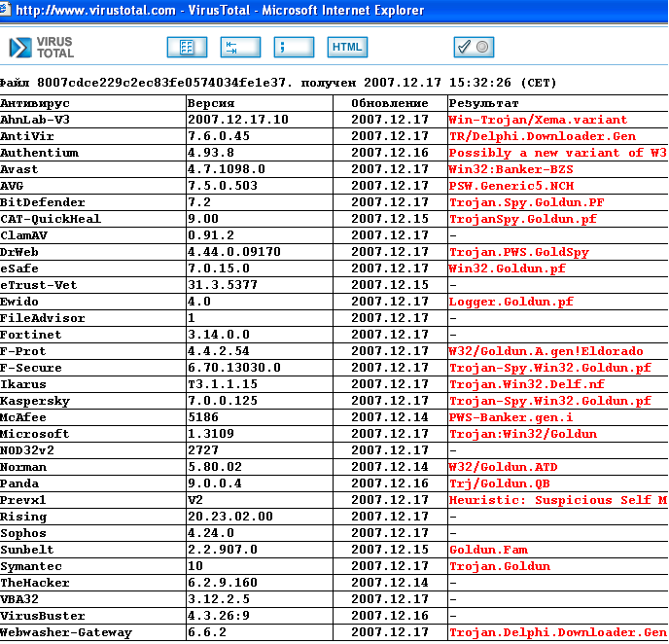Click the file hash 8007cdce229c2ec83fe0574034fe1e37
The width and height of the screenshot is (669, 644).
160,82
